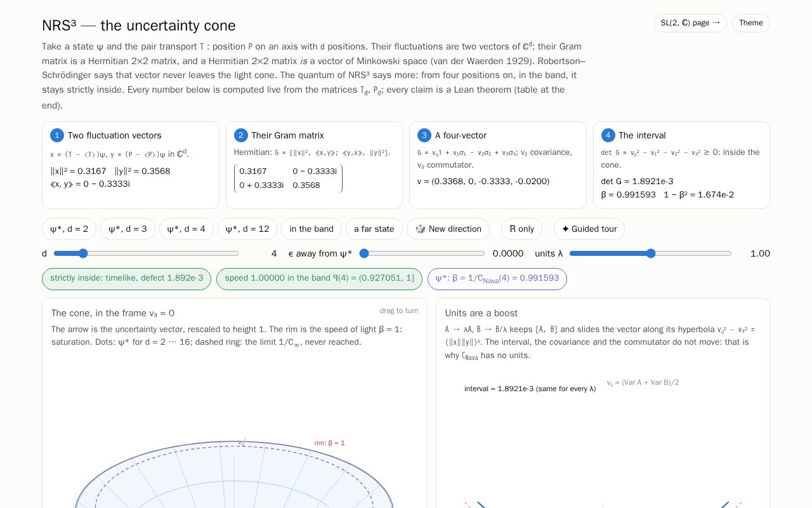This screenshot has width=812, height=508.
Task: Click the 'rim: β = 1' label
Action: coord(330,443)
